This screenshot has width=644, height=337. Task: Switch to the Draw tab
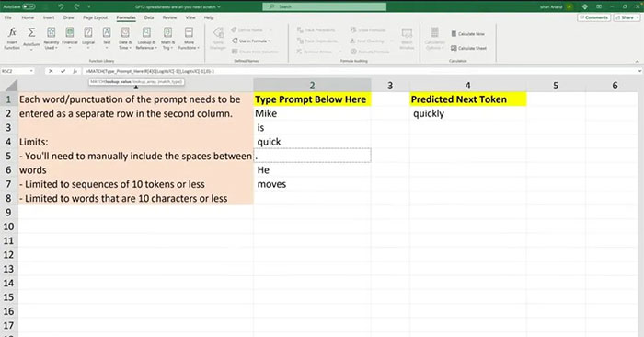pos(68,17)
